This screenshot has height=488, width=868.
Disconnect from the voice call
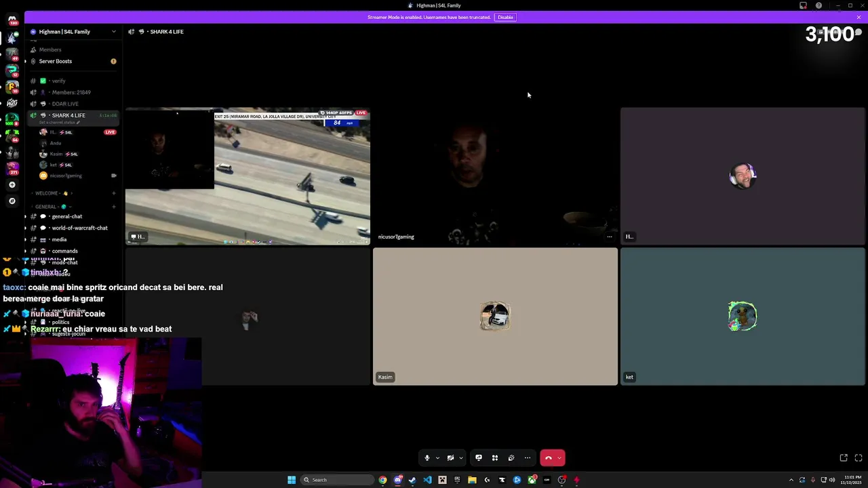click(548, 458)
